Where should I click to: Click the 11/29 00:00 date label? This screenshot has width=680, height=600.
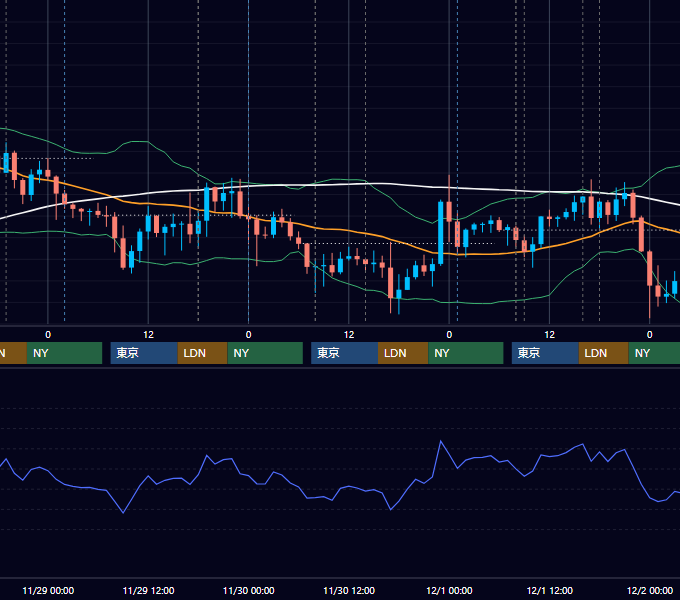[48, 590]
